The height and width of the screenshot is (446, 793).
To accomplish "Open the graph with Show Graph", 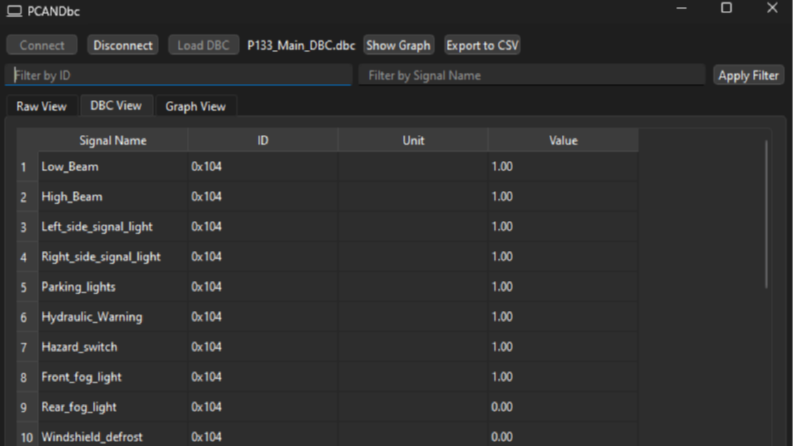I will tap(399, 45).
